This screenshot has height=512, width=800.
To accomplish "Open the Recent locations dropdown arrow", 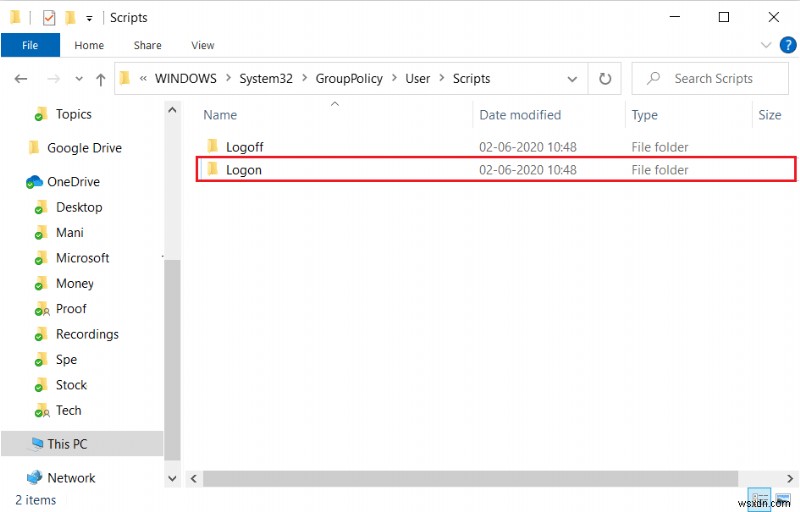I will [79, 79].
